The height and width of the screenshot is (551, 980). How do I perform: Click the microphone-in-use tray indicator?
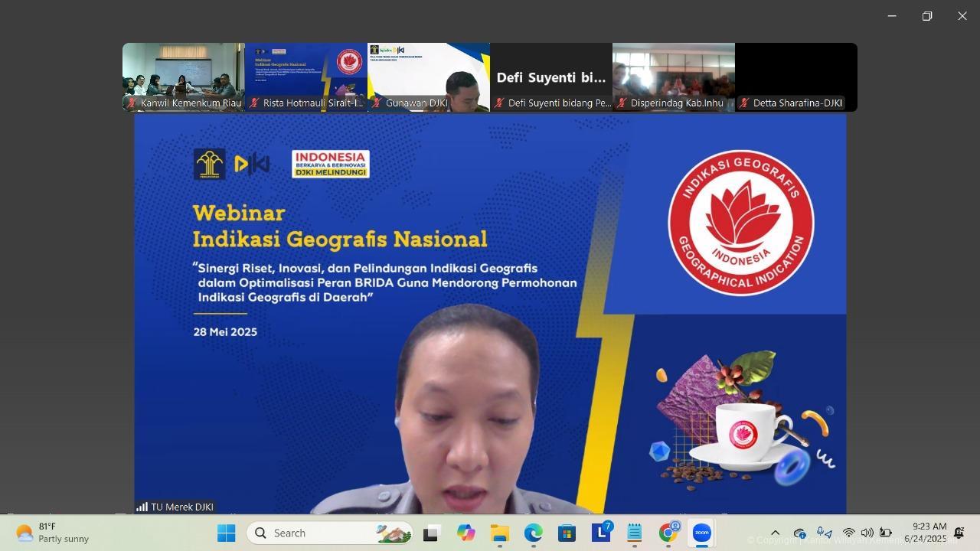click(x=824, y=533)
